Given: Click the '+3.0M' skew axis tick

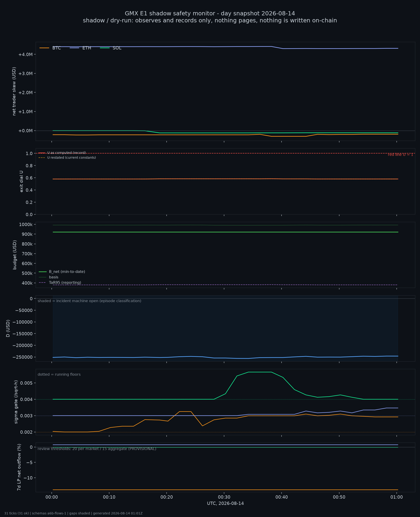Looking at the screenshot, I should click(25, 74).
